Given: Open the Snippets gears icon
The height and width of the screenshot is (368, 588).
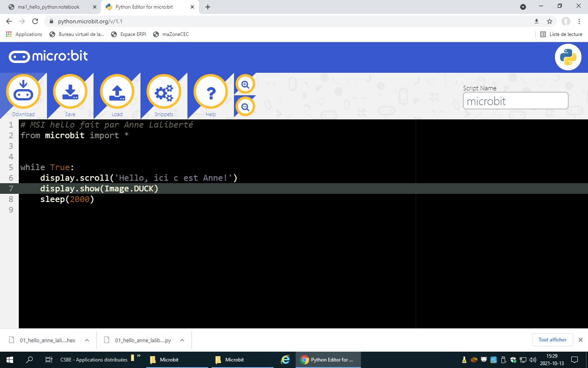Looking at the screenshot, I should pos(164,92).
